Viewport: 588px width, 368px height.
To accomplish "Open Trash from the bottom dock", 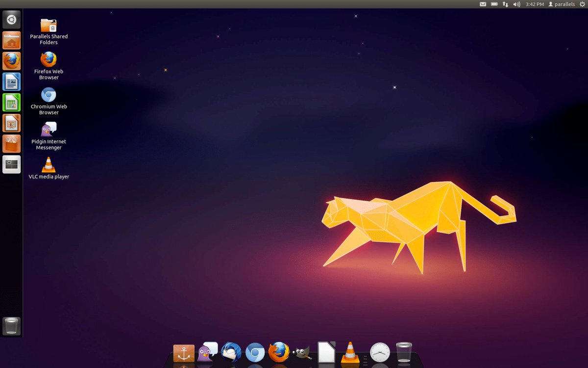I will click(x=404, y=352).
